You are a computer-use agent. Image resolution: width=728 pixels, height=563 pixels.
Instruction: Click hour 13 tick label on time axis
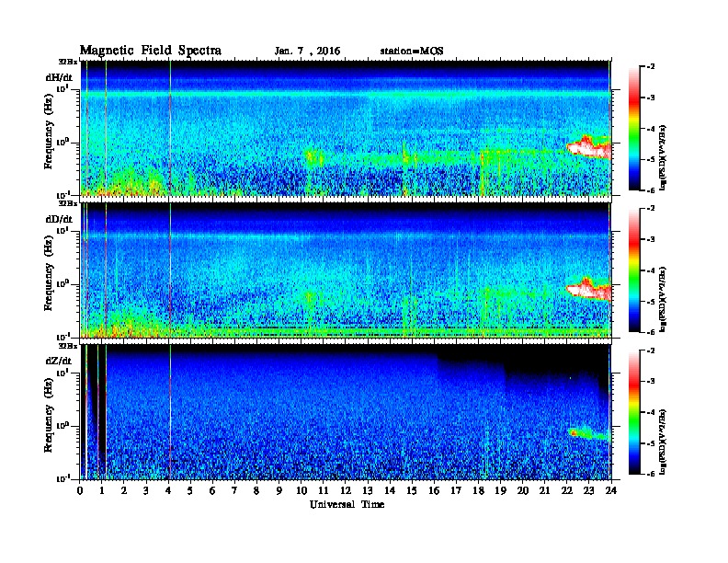(368, 490)
